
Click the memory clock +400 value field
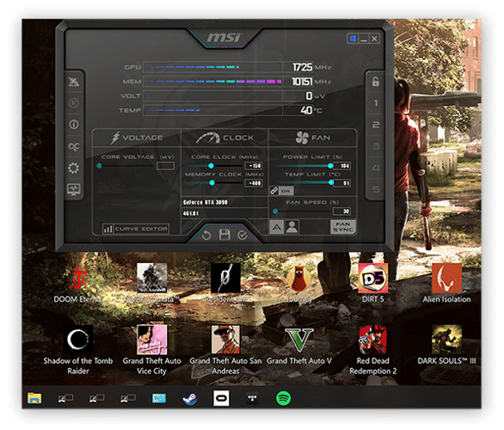tap(254, 183)
